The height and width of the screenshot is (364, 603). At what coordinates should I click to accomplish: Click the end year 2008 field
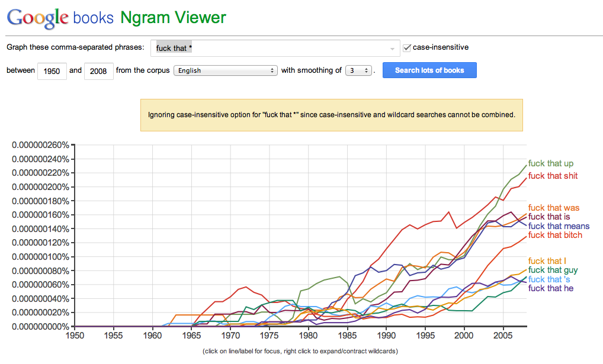pos(99,71)
